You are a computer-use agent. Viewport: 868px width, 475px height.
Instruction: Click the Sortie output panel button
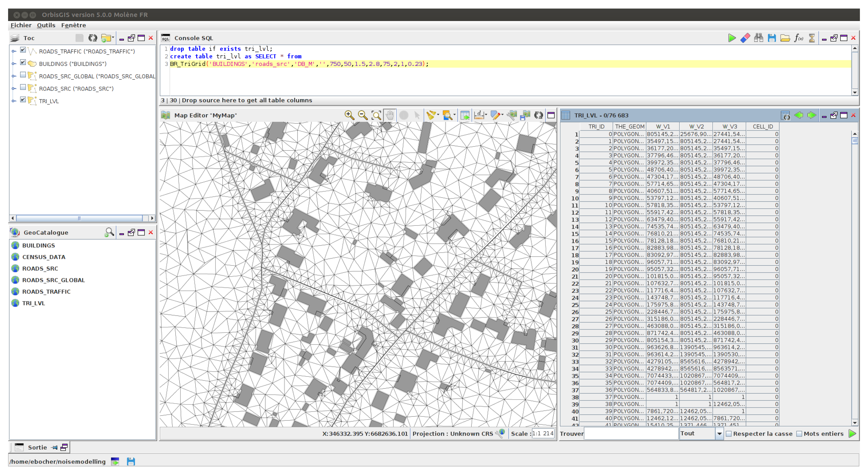click(37, 447)
